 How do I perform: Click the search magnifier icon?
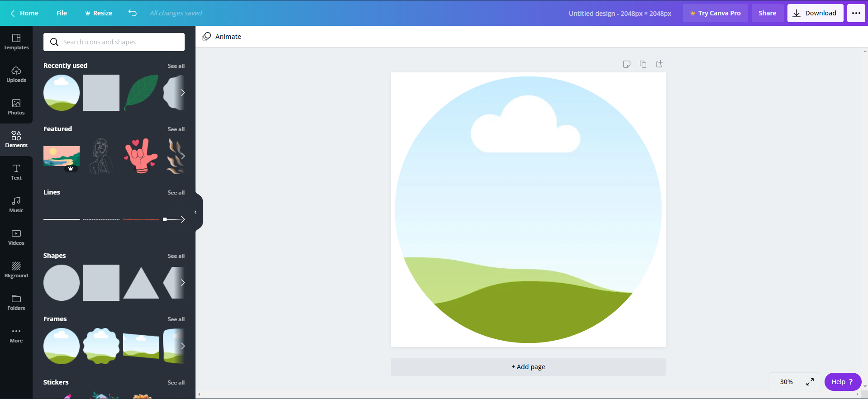[x=54, y=42]
